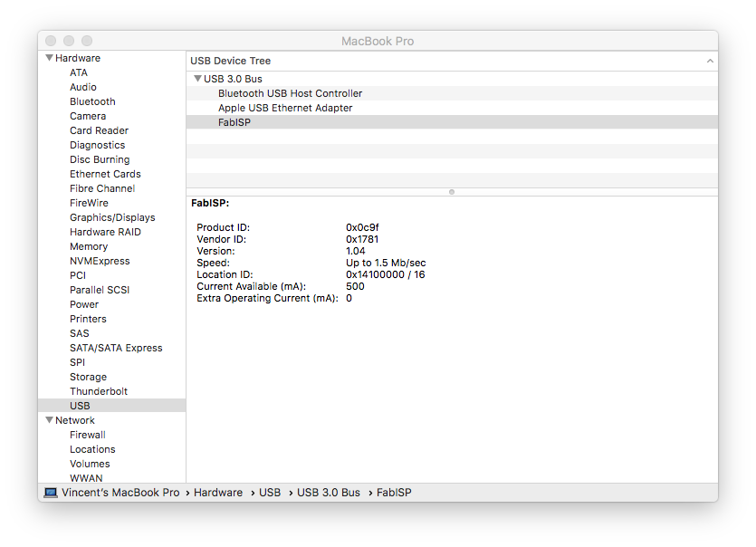Click the FabISP: details heading
This screenshot has width=756, height=547.
210,203
